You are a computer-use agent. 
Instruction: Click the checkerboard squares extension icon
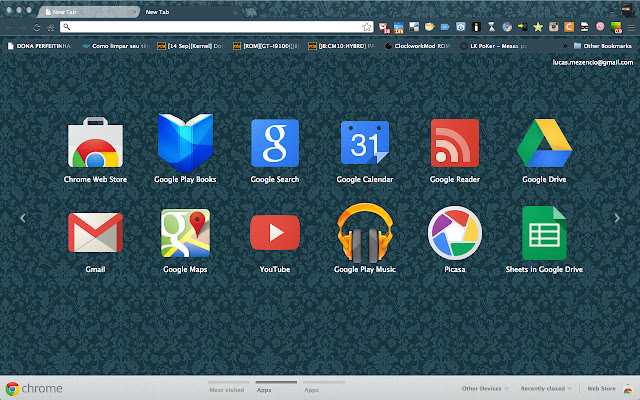click(x=414, y=27)
